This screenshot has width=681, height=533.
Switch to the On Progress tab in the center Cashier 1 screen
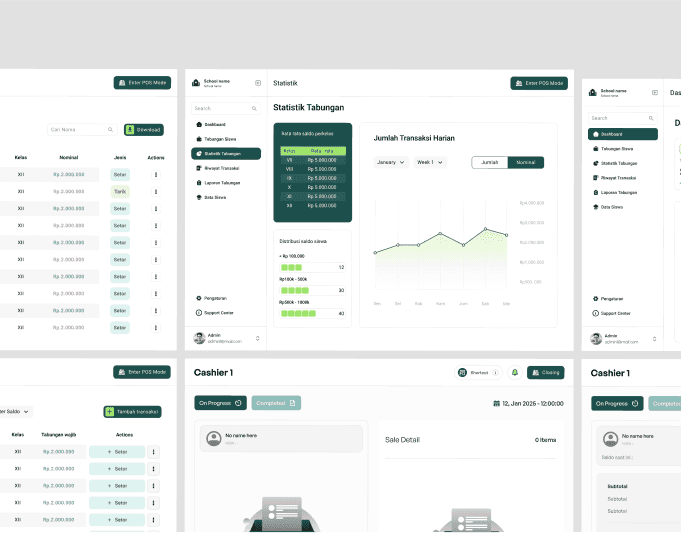pos(221,403)
